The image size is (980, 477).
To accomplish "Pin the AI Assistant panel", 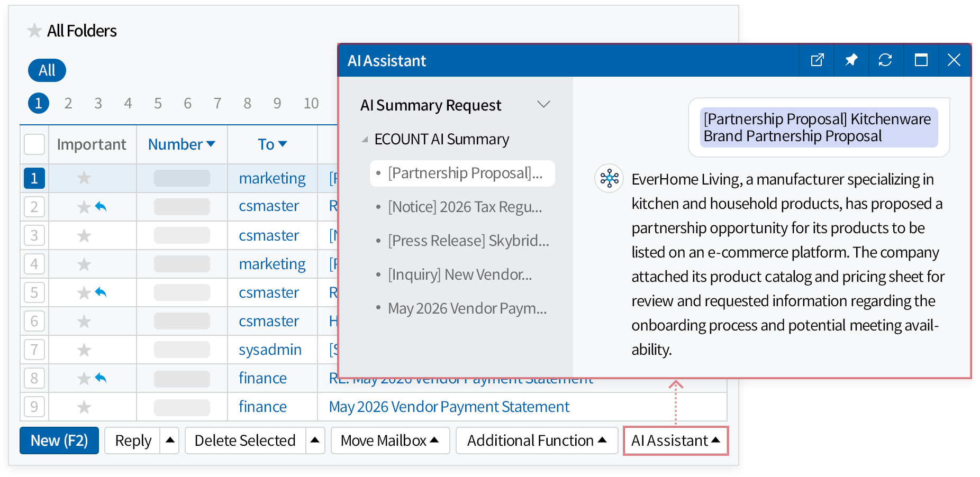I will pyautogui.click(x=851, y=60).
